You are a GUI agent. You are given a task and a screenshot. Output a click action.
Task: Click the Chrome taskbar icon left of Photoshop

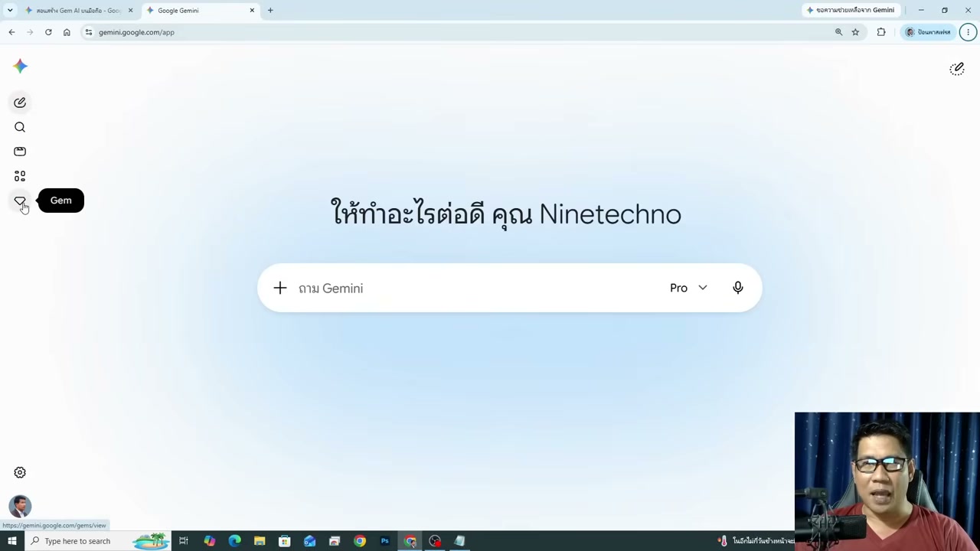coord(360,541)
